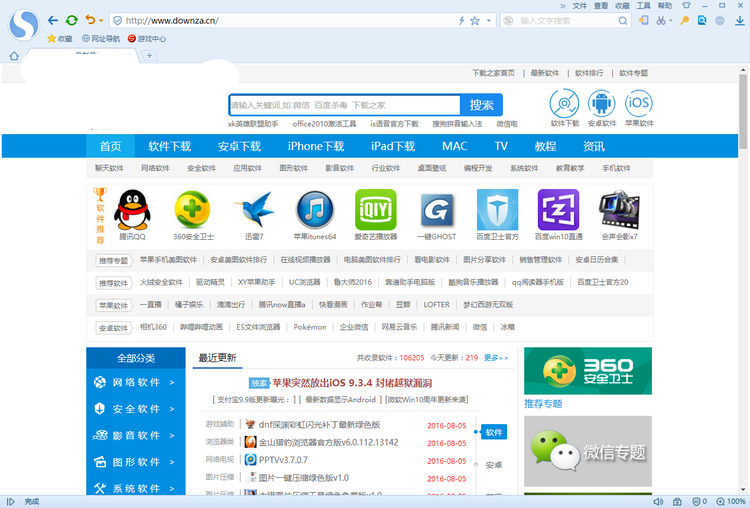Open the MAC navigation tab

pos(454,146)
